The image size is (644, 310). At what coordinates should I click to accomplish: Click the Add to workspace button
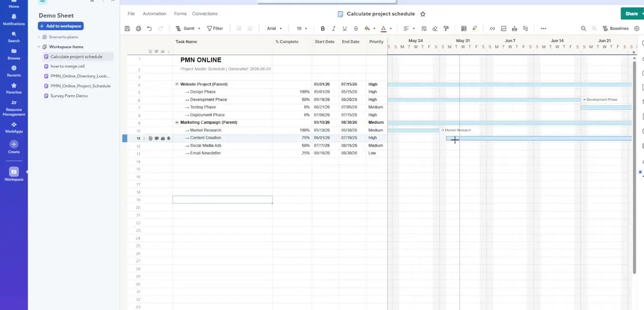(60, 26)
